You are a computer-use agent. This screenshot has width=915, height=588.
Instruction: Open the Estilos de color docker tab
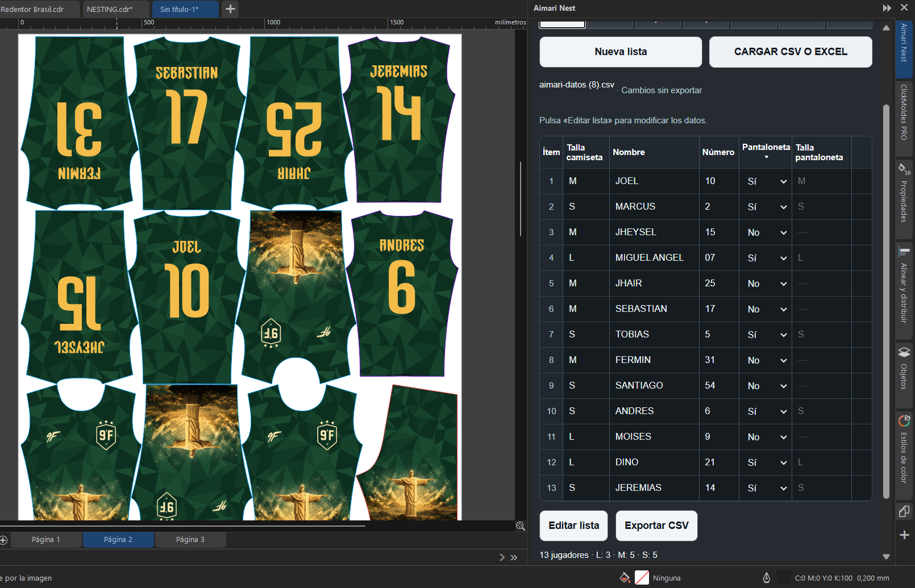click(904, 456)
